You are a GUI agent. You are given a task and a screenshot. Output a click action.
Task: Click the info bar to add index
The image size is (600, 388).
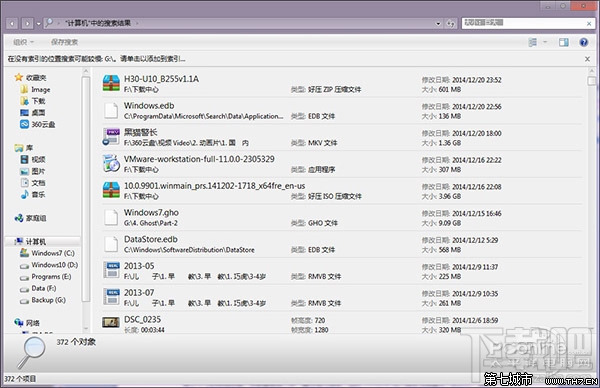coord(97,59)
